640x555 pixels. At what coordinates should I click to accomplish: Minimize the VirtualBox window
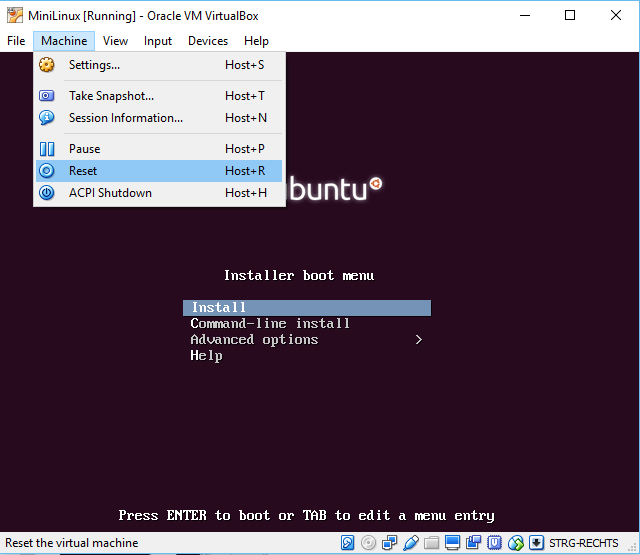tap(525, 16)
